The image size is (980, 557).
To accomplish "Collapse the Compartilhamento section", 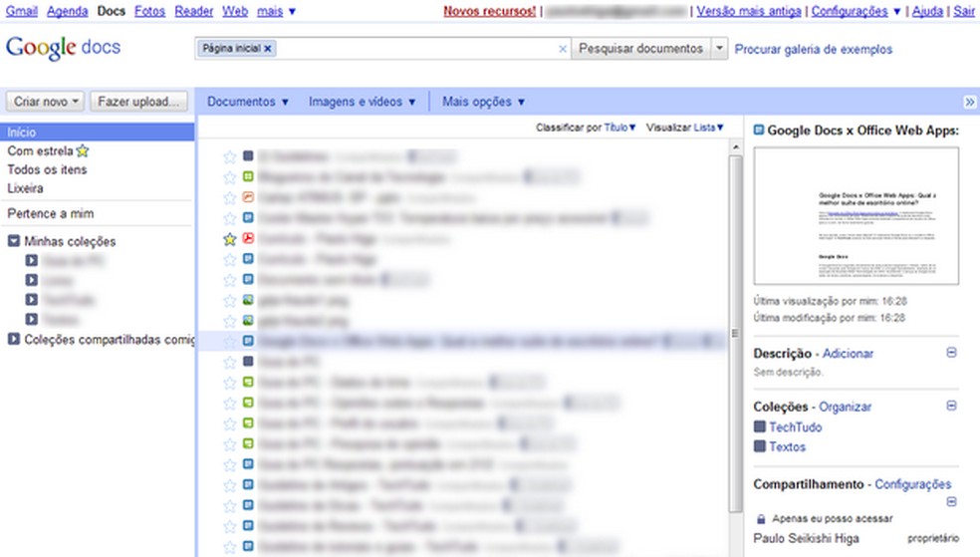I will [x=951, y=501].
